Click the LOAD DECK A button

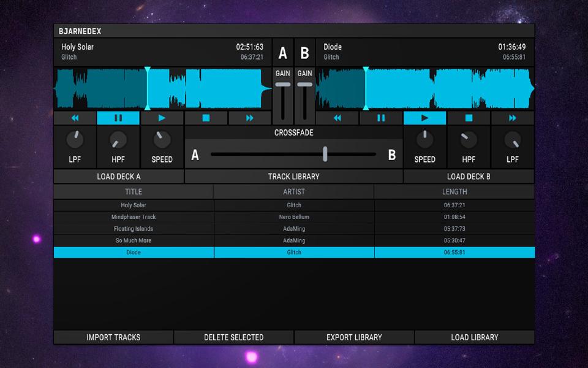tap(119, 177)
